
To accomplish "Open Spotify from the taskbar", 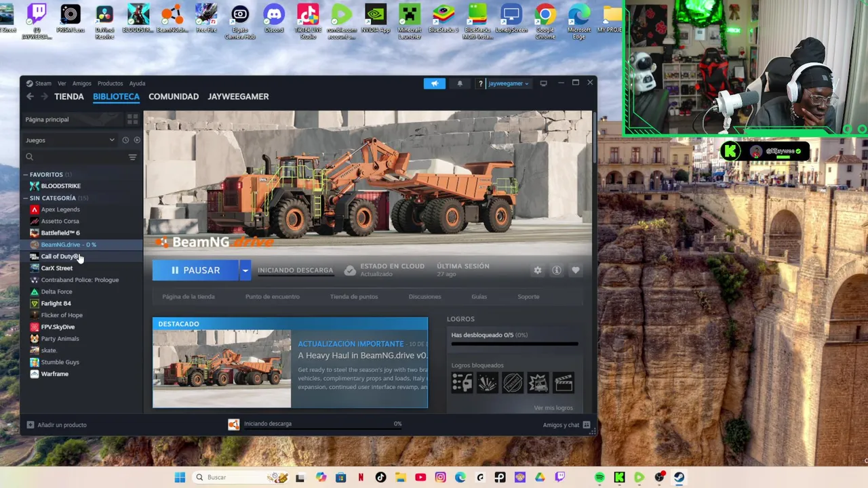I will coord(599,477).
